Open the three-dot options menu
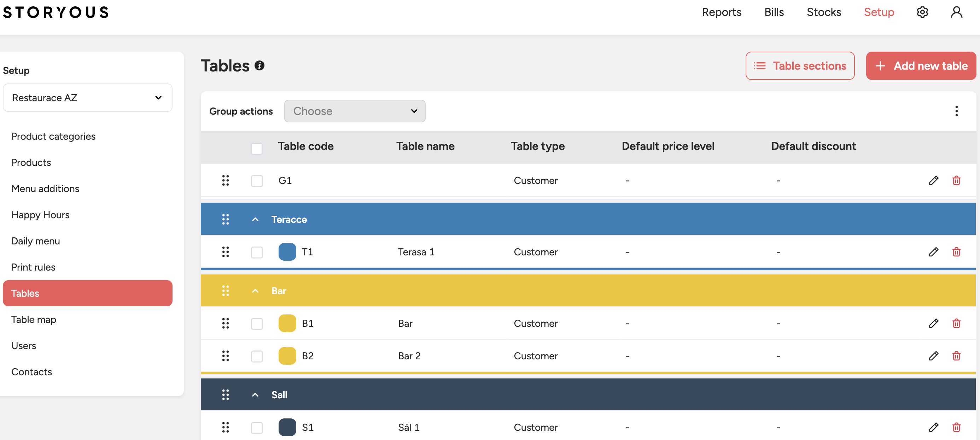This screenshot has height=440, width=980. pos(956,111)
